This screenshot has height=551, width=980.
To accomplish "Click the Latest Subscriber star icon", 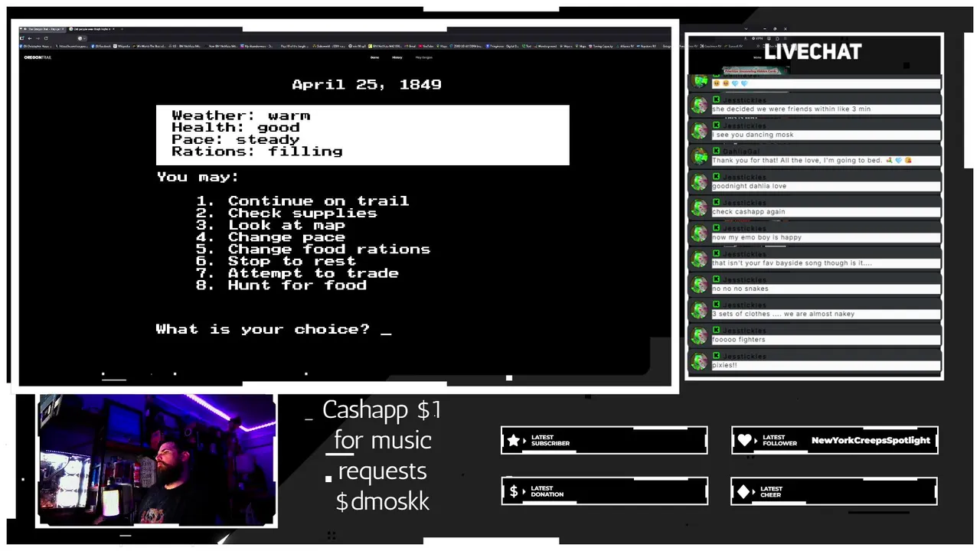I will [514, 441].
